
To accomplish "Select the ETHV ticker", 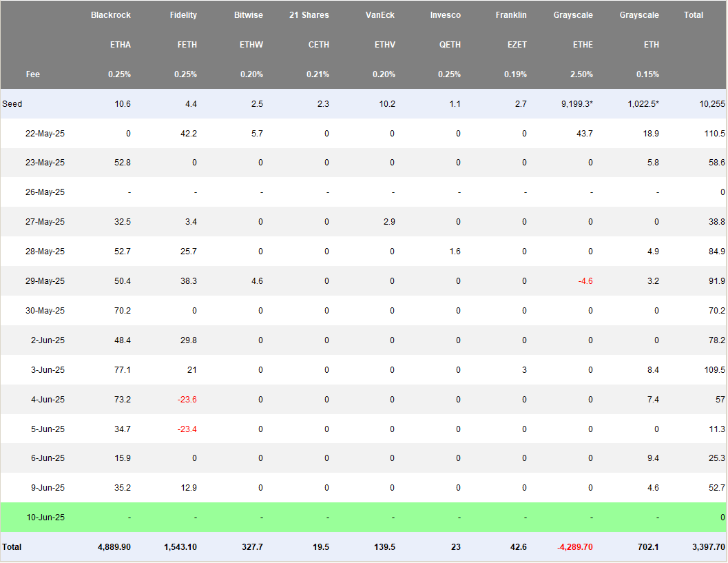I will tap(385, 45).
